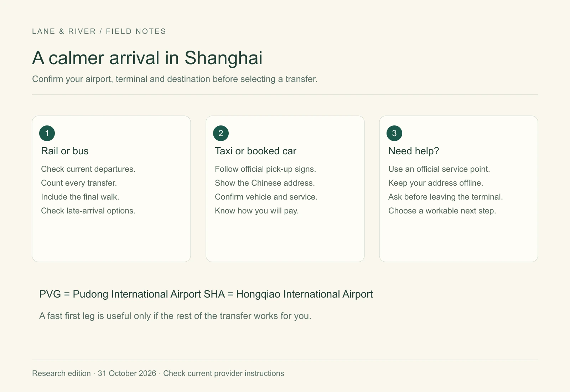570x392 pixels.
Task: Click 'Keep your address offline.' line
Action: (x=436, y=183)
